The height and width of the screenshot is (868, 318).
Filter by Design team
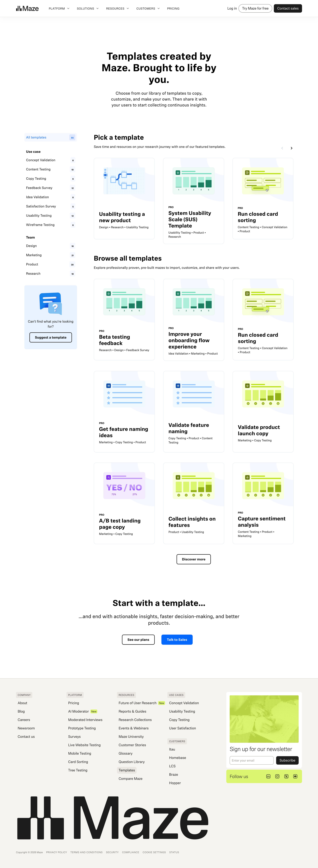click(51, 246)
